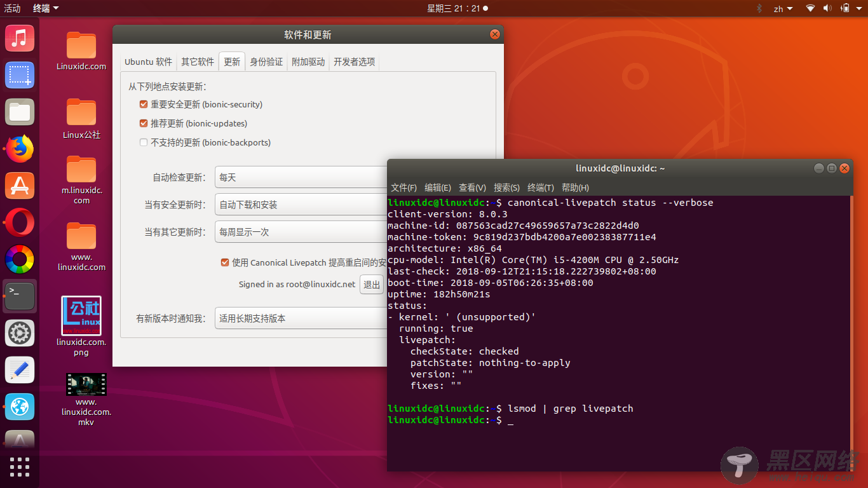Screen dimensions: 868x488
Task: Switch to 身份验证 tab
Action: pyautogui.click(x=266, y=62)
